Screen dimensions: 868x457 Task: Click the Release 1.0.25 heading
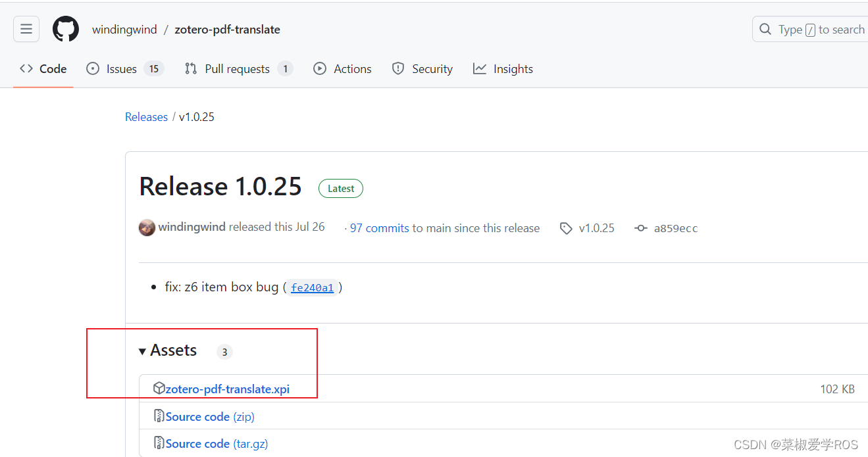tap(220, 187)
